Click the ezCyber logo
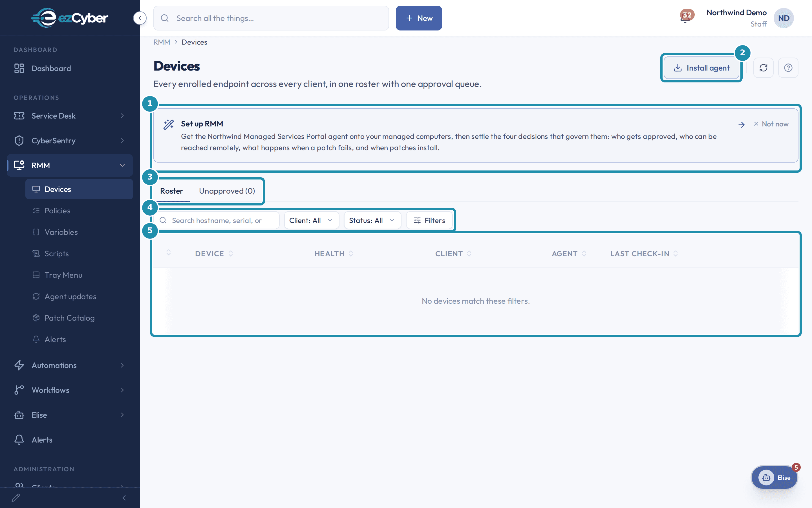The image size is (812, 508). [70, 18]
